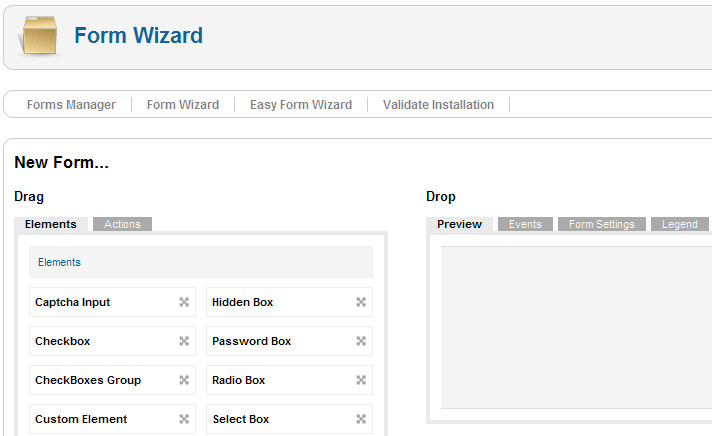Screen dimensions: 712x436
Task: Open Easy Form Wizard link
Action: 301,105
